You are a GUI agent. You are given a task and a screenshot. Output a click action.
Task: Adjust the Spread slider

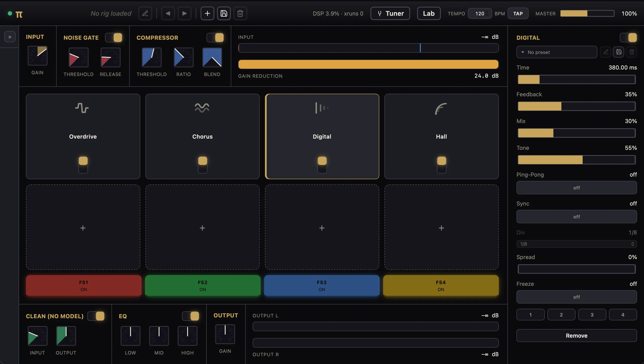point(576,269)
